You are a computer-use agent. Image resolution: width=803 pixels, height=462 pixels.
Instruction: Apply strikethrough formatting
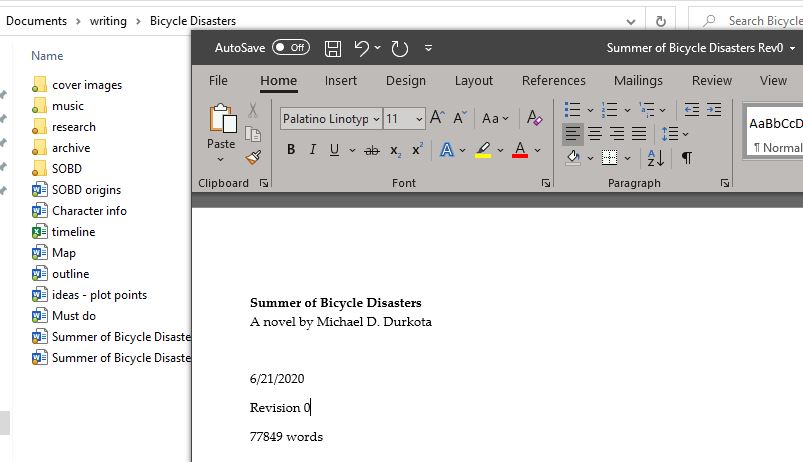[x=372, y=150]
